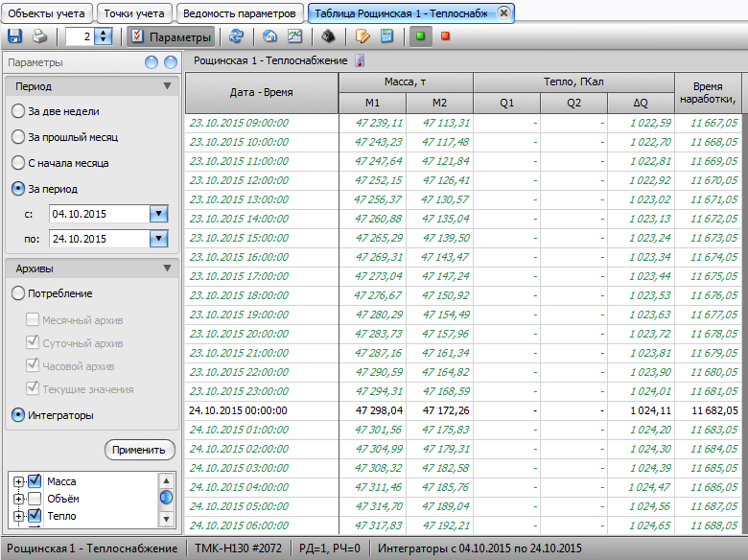Click the database edit pencil icon
The width and height of the screenshot is (748, 560).
click(x=362, y=36)
